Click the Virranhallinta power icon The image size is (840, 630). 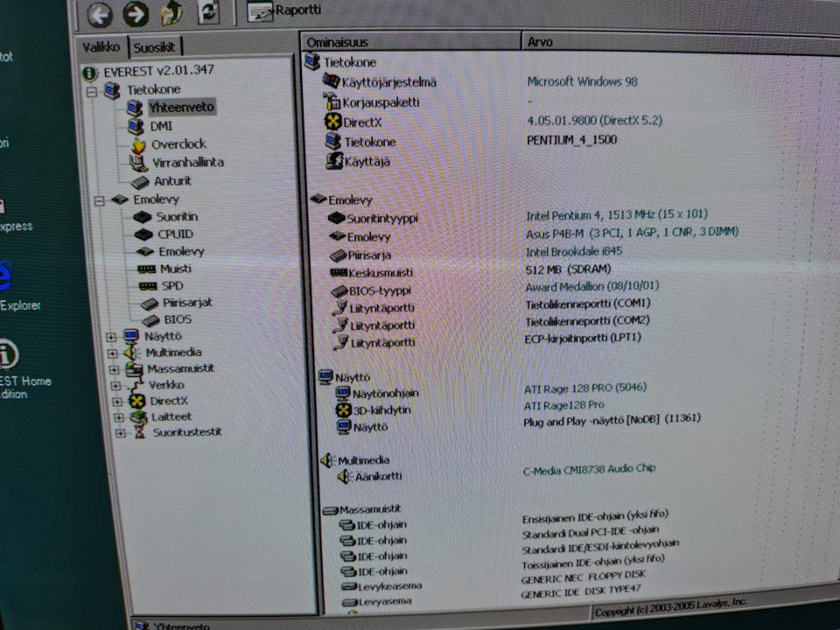138,163
